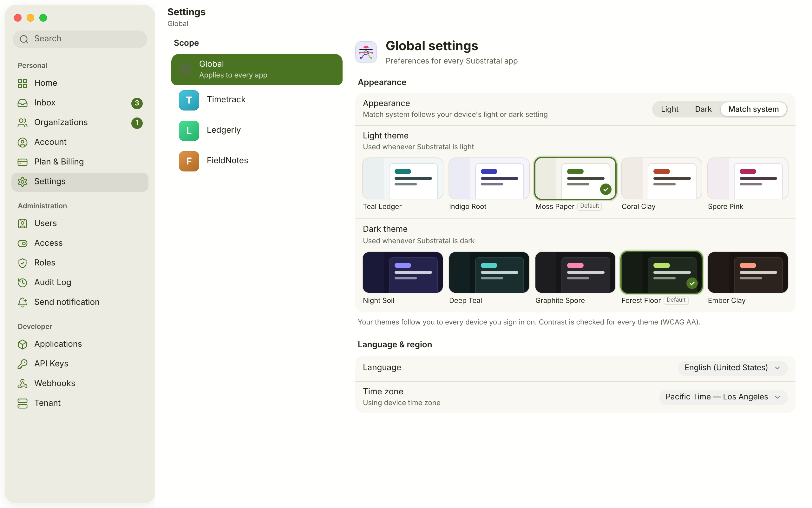Click the Ledgerly app icon

189,131
